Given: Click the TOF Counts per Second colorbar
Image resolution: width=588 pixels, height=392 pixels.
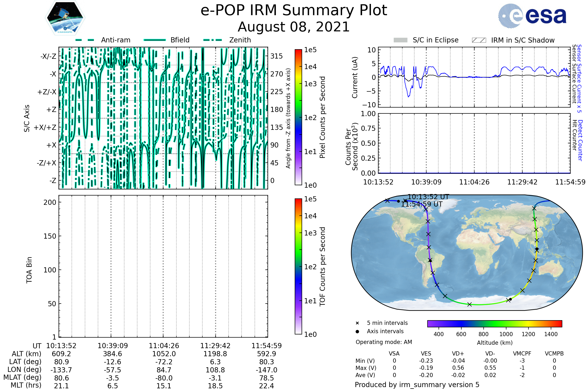Looking at the screenshot, I should pos(298,266).
